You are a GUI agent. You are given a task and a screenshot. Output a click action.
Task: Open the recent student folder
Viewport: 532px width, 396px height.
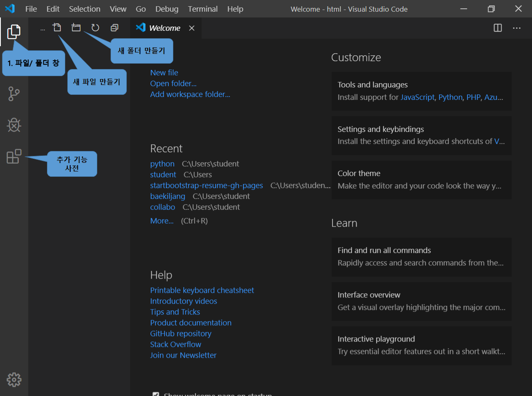click(x=163, y=174)
